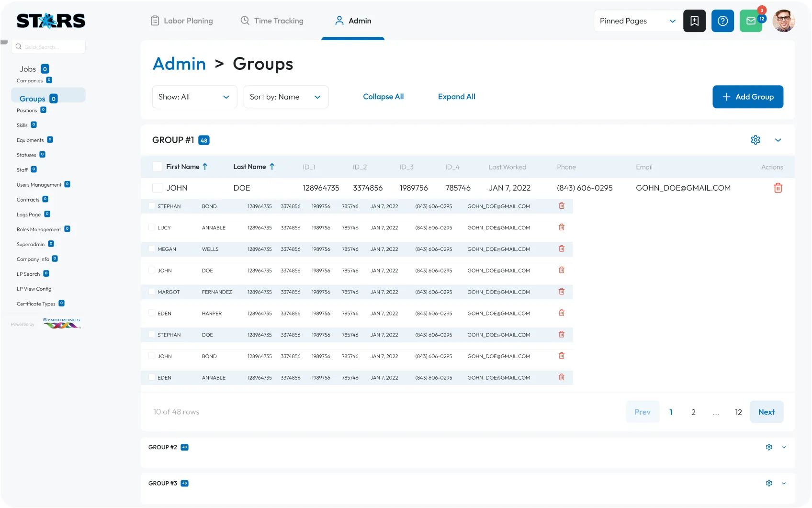Open the green mail notifications icon
The image size is (812, 508).
pyautogui.click(x=751, y=21)
